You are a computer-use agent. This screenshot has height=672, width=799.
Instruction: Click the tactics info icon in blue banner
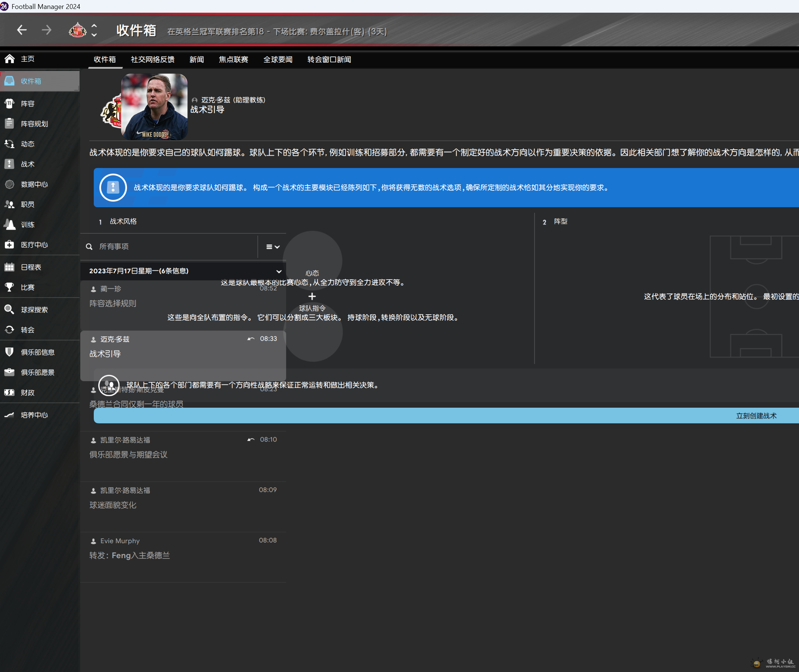click(113, 187)
